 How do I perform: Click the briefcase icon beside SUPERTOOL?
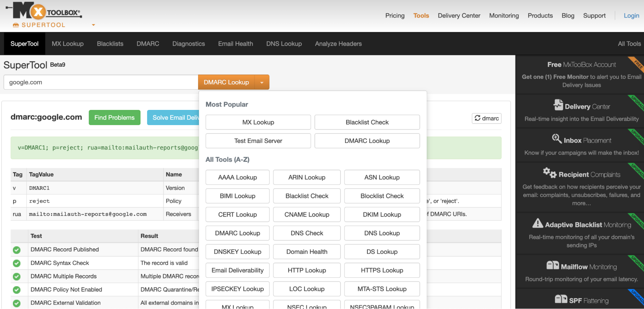pyautogui.click(x=15, y=25)
